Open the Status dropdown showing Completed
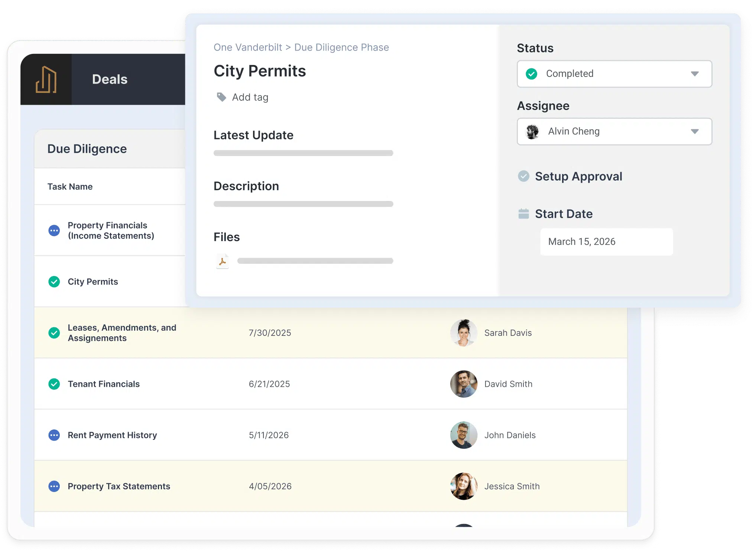 click(x=614, y=74)
